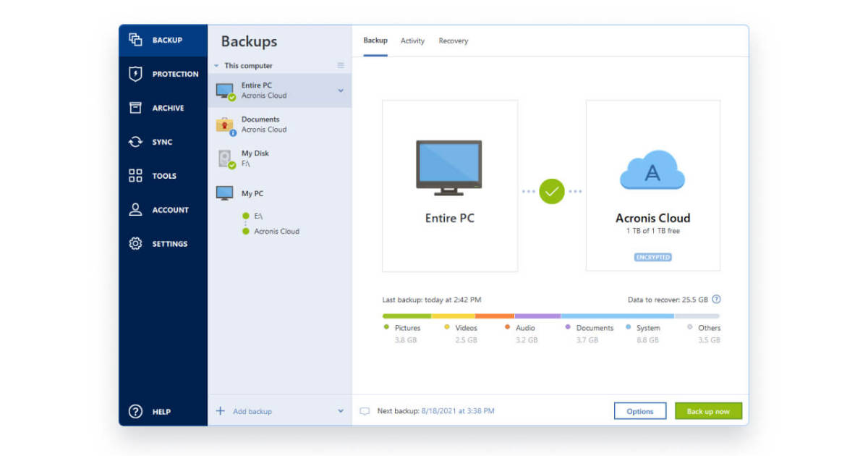Click the Help question mark icon
868x456 pixels.
[136, 411]
